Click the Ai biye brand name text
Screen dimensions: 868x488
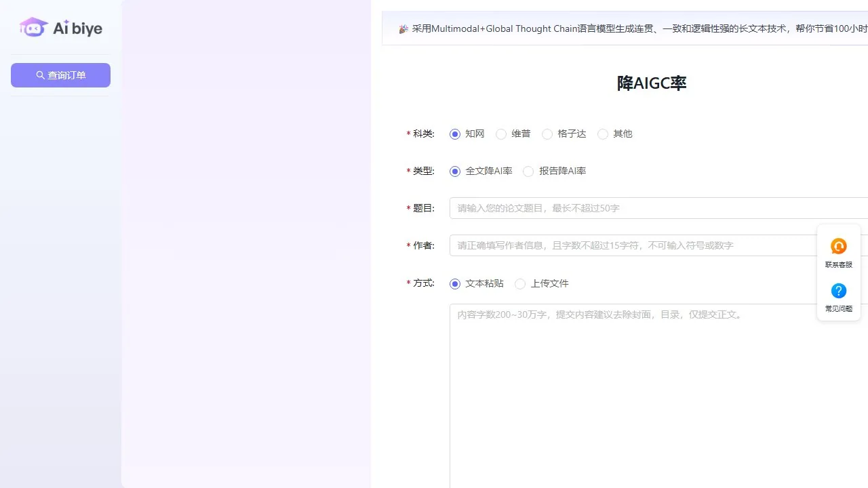77,28
